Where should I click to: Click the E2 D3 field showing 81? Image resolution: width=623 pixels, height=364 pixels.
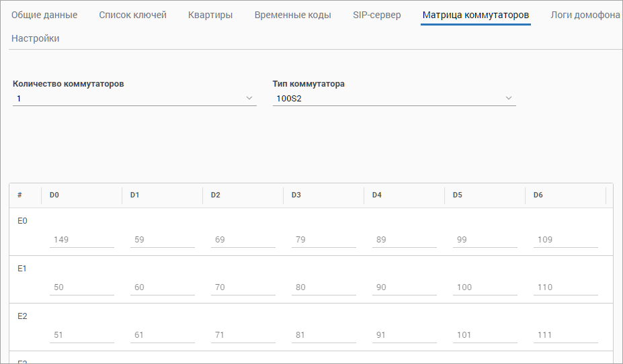tap(323, 335)
